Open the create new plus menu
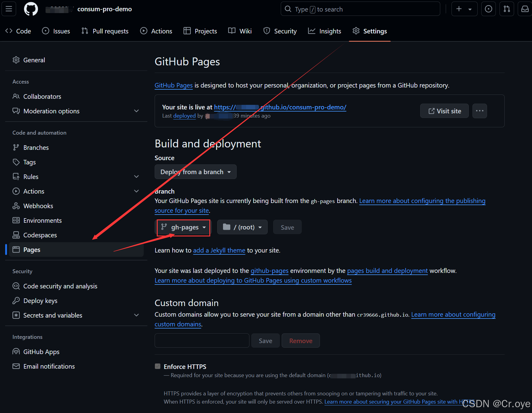 coord(464,9)
